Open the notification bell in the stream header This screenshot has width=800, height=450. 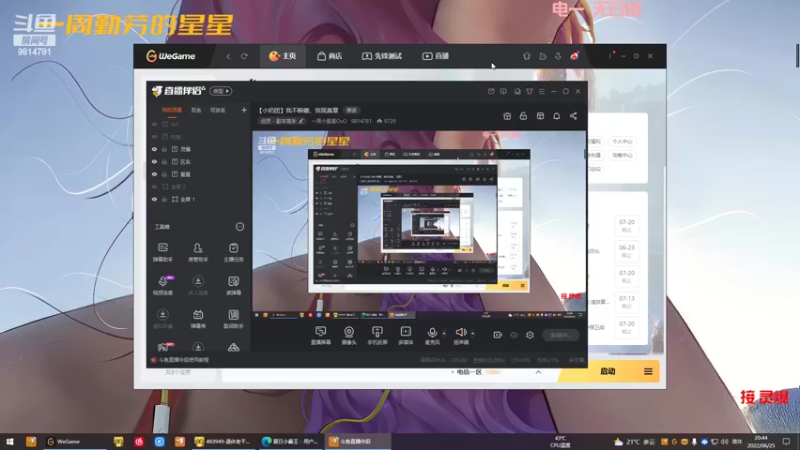(x=557, y=116)
